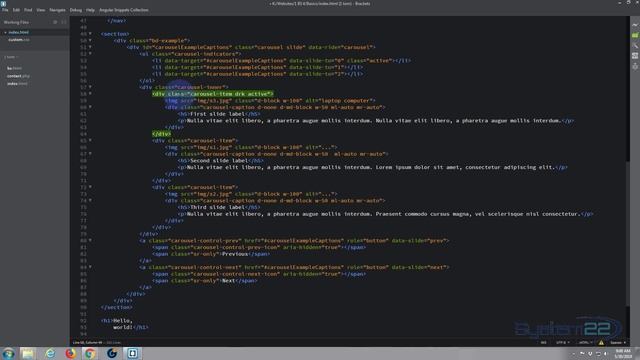Open the File menu

[x=5, y=10]
